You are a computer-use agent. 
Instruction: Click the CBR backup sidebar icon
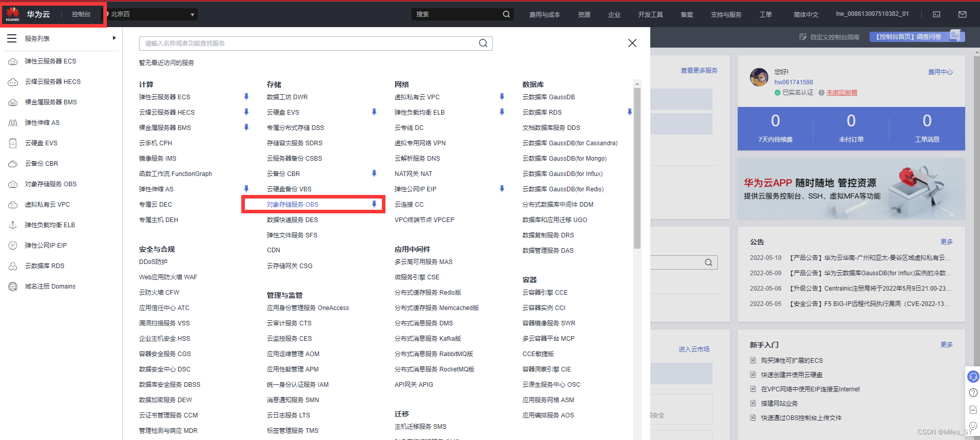pos(13,164)
